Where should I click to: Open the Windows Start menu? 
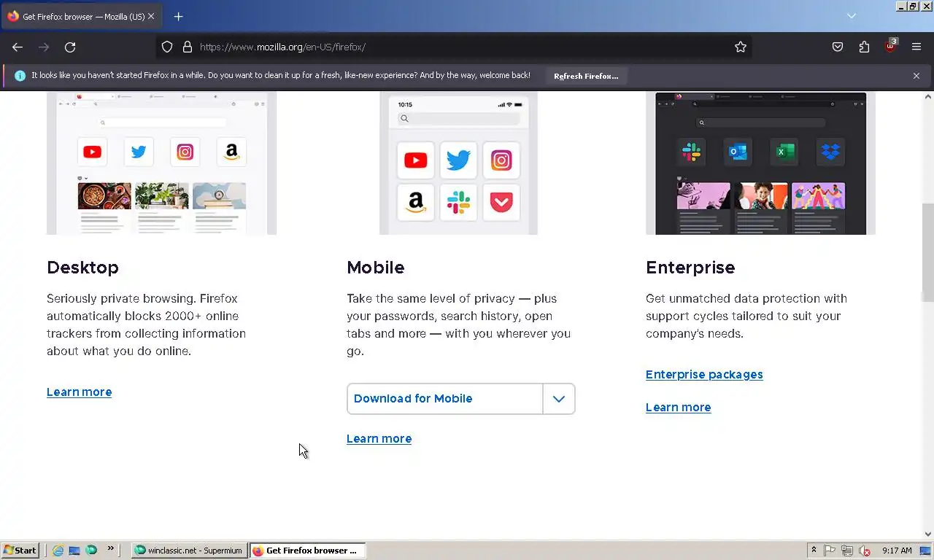point(20,551)
